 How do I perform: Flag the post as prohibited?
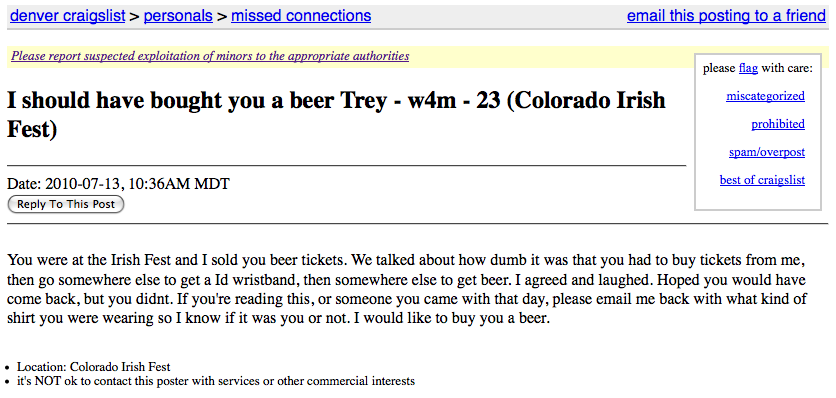[x=778, y=124]
